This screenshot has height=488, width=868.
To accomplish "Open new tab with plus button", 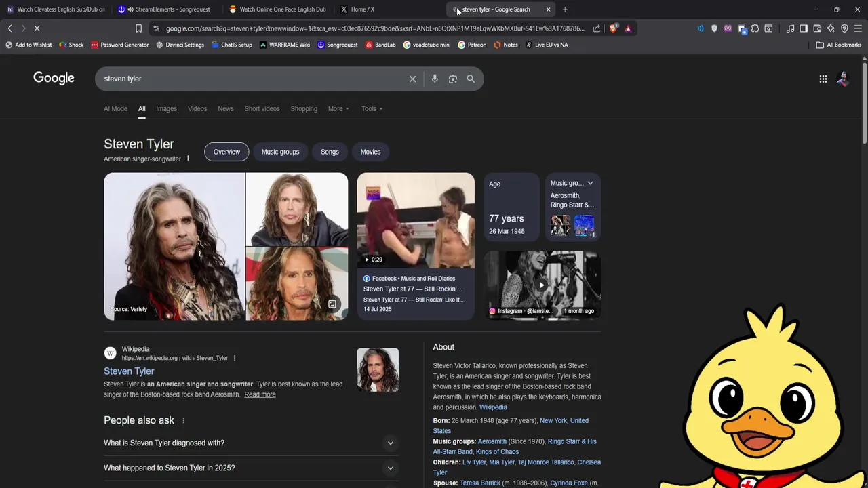I will 565,9.
